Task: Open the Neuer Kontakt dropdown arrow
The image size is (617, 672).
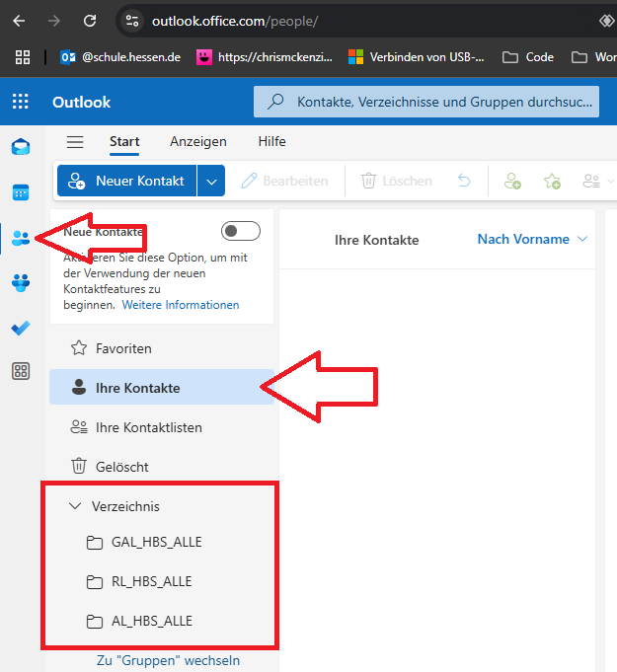Action: (211, 181)
